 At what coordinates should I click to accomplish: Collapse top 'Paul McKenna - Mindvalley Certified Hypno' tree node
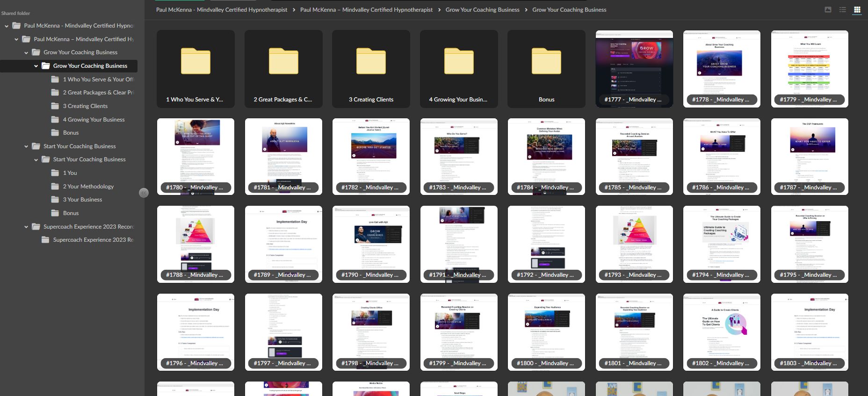click(x=7, y=26)
